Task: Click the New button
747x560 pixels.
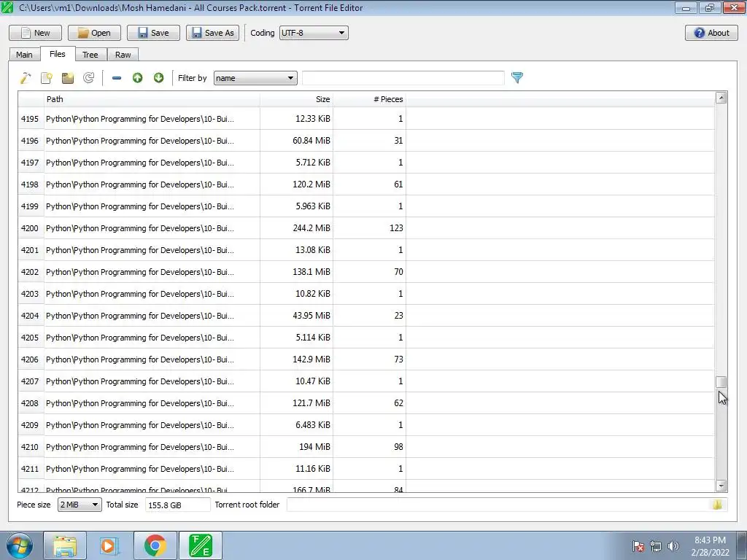Action: [35, 33]
